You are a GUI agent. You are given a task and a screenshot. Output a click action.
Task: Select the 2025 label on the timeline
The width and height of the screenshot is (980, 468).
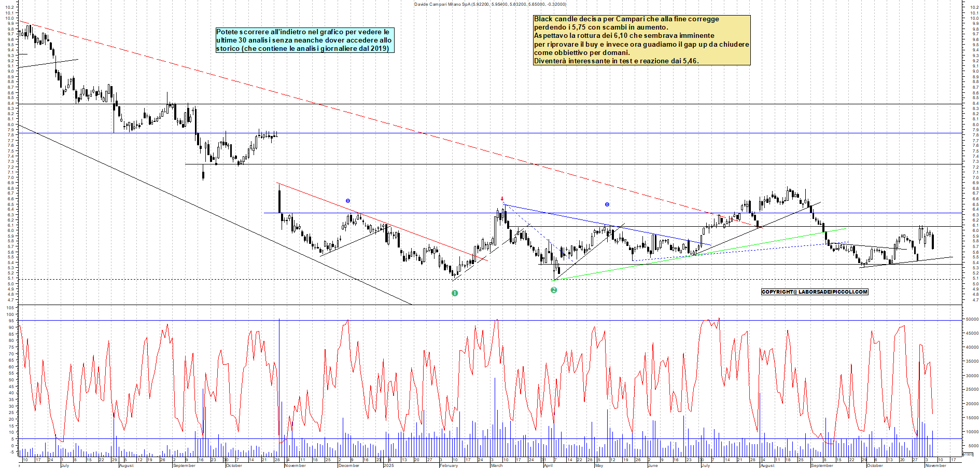[x=388, y=465]
